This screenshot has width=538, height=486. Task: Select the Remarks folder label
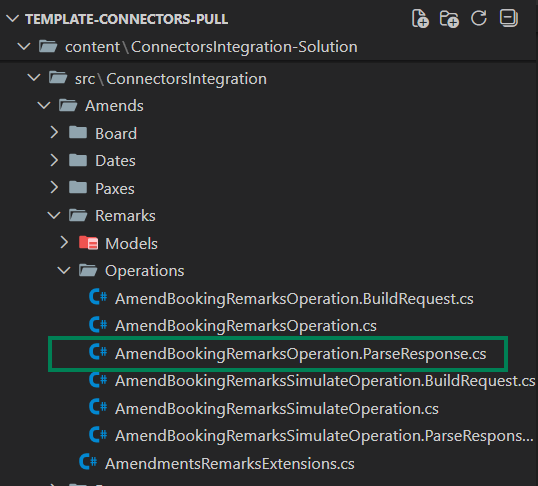click(x=125, y=216)
